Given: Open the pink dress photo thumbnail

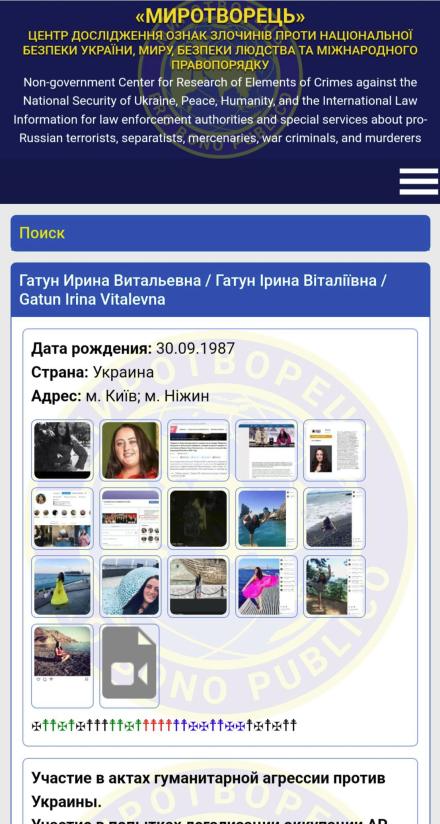Looking at the screenshot, I should click(x=267, y=586).
